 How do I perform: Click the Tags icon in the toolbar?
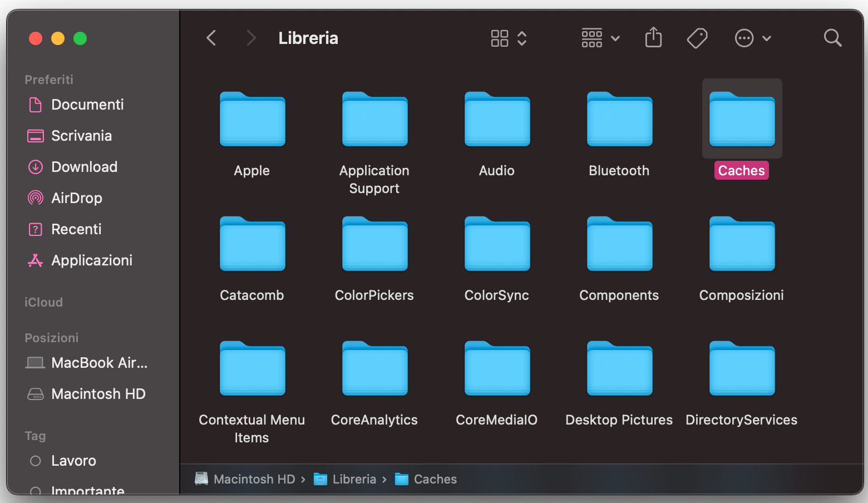pos(697,38)
